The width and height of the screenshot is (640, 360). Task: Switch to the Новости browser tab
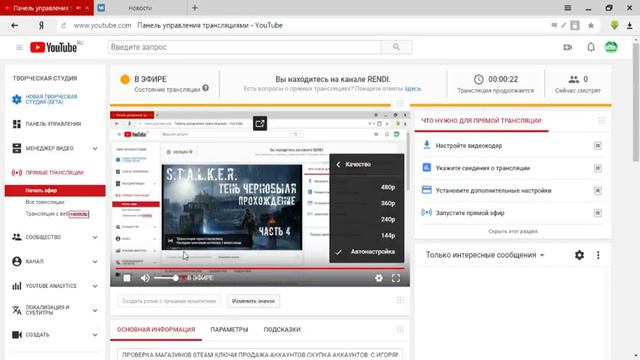(140, 8)
